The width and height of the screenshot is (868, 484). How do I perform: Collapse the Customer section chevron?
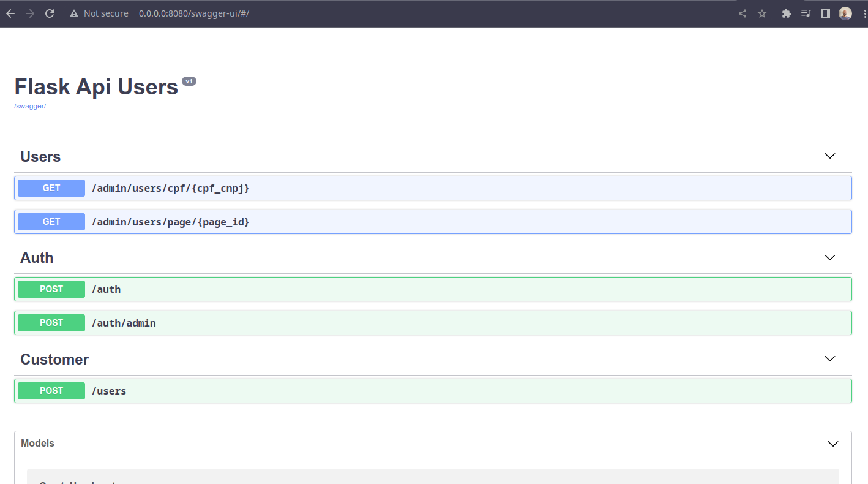[x=830, y=358]
